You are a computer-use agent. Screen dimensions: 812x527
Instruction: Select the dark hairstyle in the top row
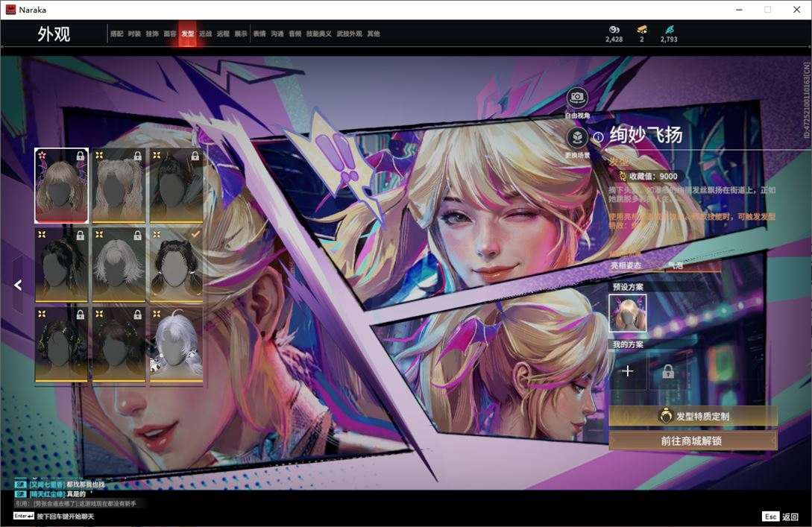tap(176, 186)
